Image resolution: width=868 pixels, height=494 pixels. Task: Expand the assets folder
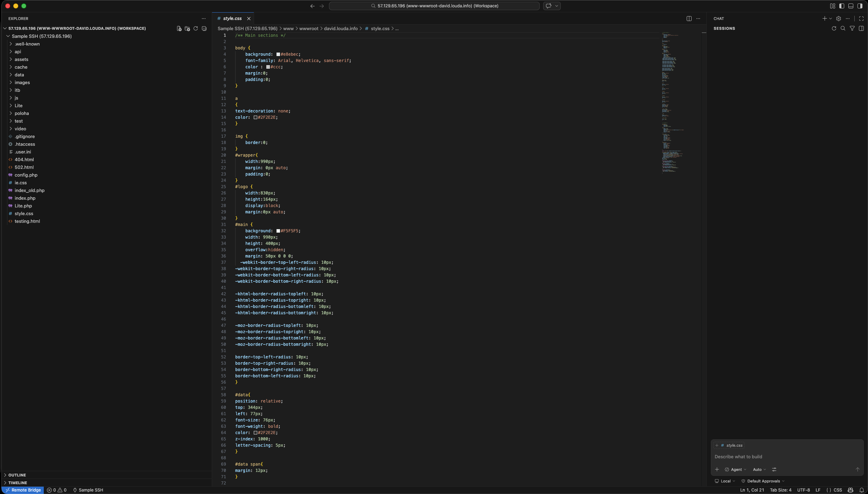coord(21,59)
